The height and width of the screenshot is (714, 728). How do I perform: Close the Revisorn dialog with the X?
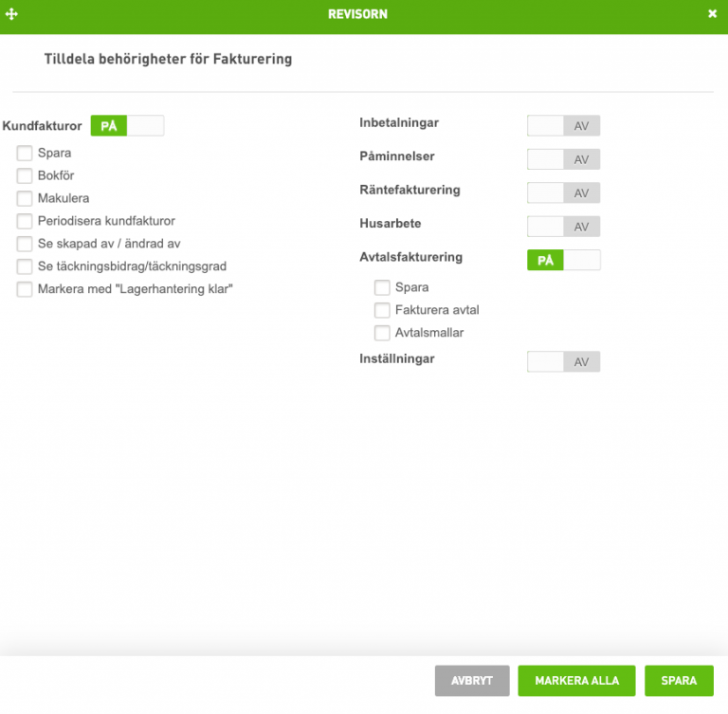[x=712, y=14]
